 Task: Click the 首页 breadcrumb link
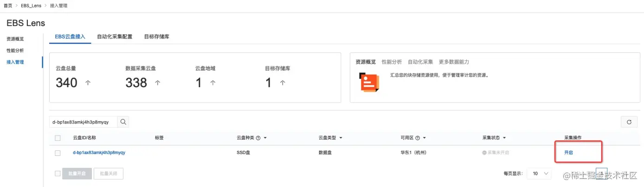click(8, 5)
